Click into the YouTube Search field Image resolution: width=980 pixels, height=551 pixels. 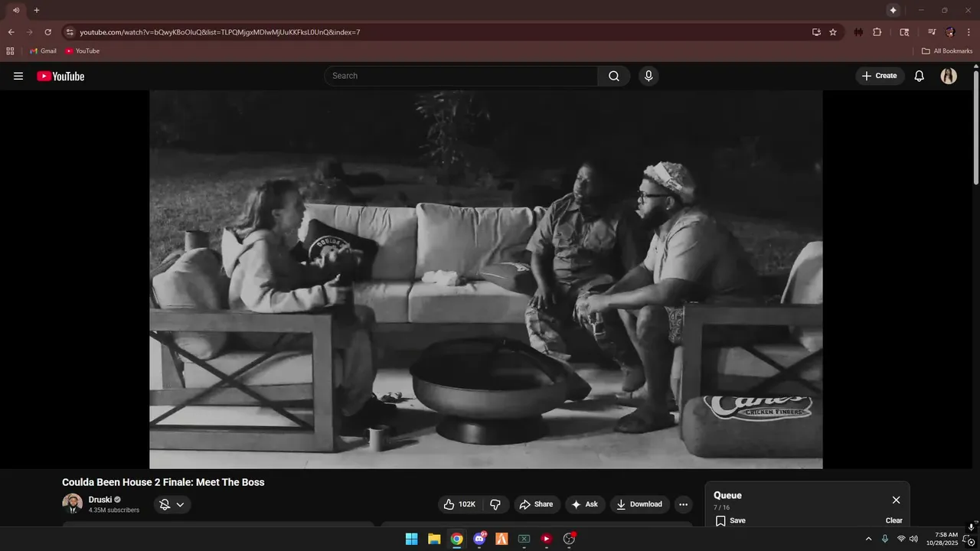(461, 76)
